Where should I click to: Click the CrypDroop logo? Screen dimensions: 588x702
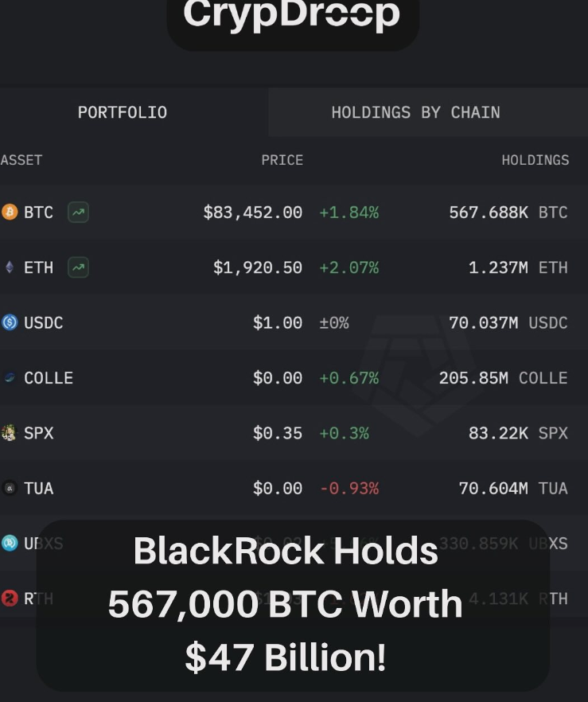(x=292, y=16)
